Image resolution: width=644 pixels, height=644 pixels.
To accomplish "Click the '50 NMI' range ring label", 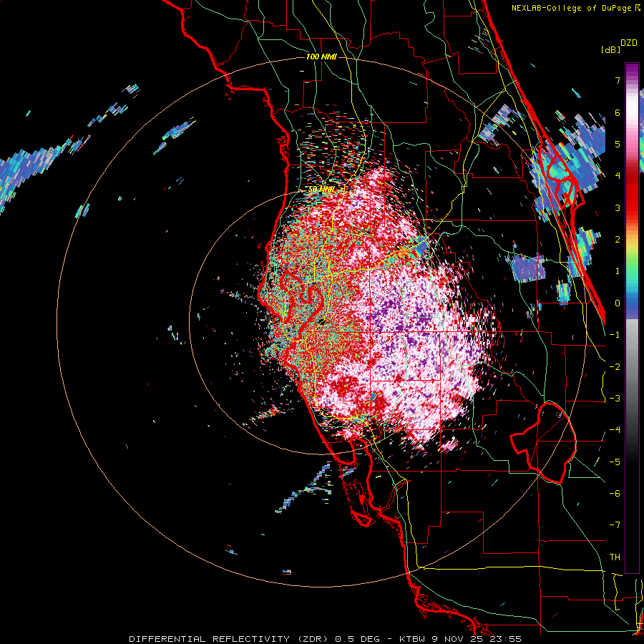I will pos(321,190).
